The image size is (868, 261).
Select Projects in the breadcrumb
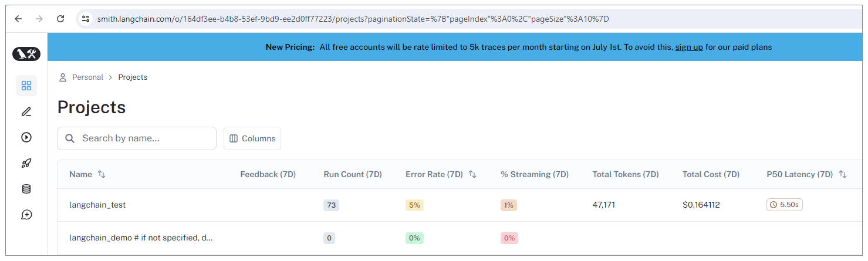tap(133, 77)
